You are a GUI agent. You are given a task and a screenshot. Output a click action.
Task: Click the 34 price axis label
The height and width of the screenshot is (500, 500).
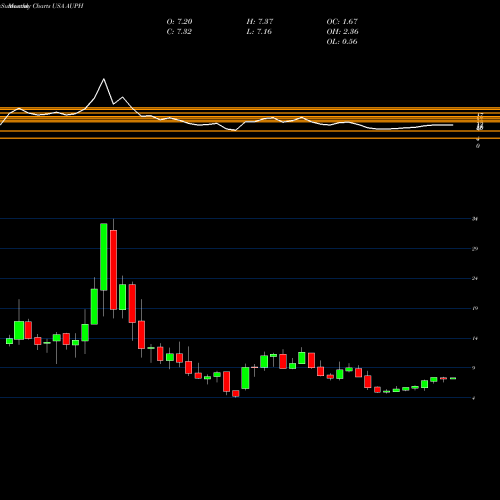click(x=475, y=219)
